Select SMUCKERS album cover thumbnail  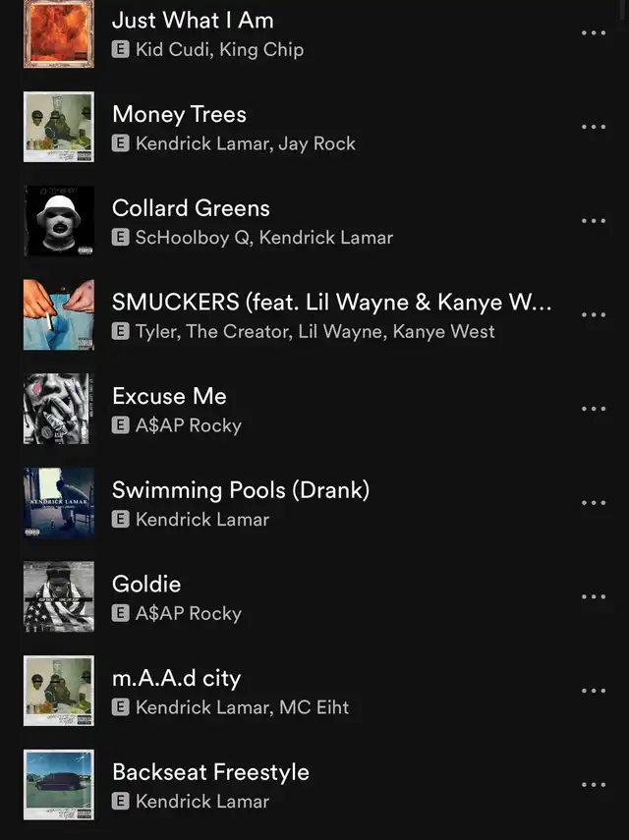pyautogui.click(x=59, y=314)
